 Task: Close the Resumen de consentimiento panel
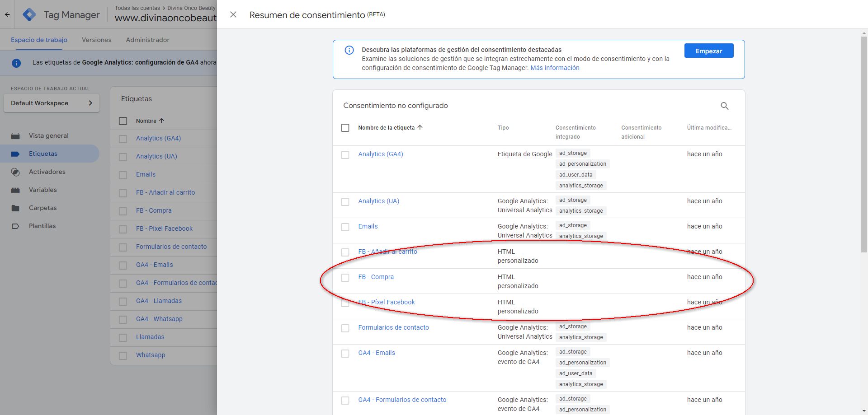pos(233,14)
